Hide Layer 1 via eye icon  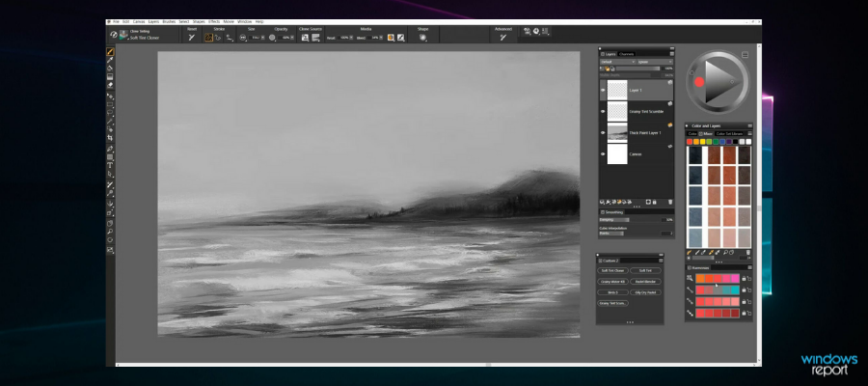pos(603,91)
